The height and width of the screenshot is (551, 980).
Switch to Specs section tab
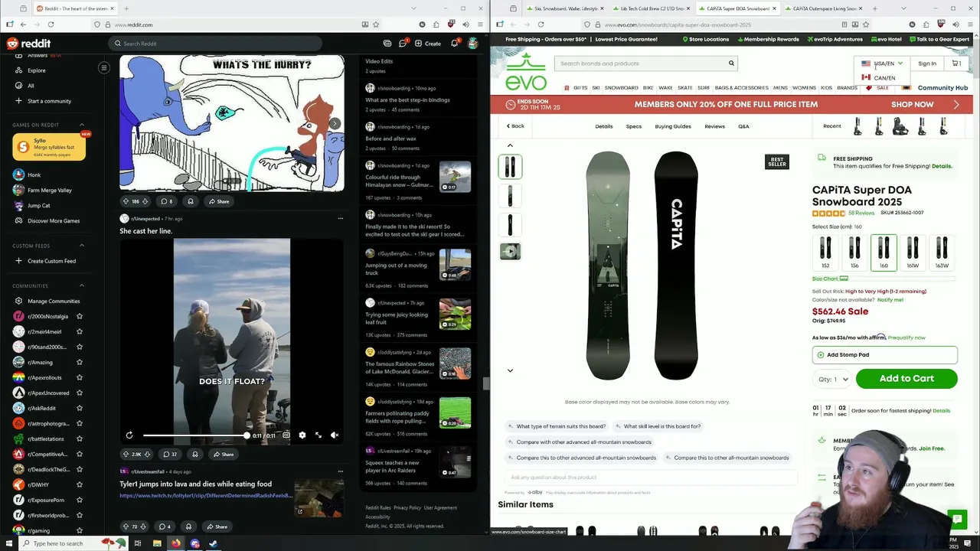point(634,126)
